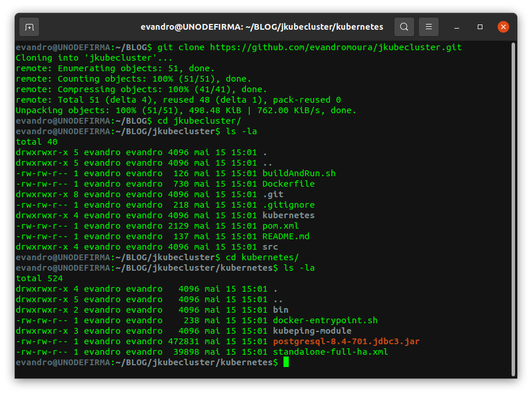Click the github clone URL
This screenshot has width=532, height=395.
(335, 47)
